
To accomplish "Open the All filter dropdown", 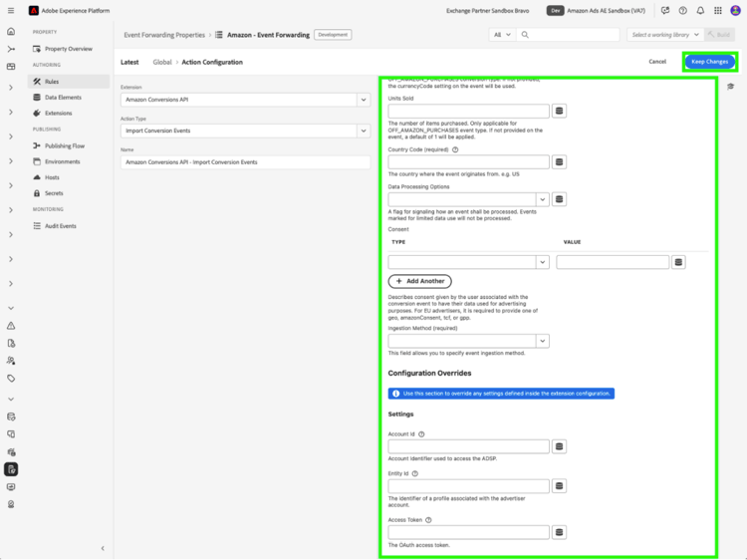I will pos(502,35).
